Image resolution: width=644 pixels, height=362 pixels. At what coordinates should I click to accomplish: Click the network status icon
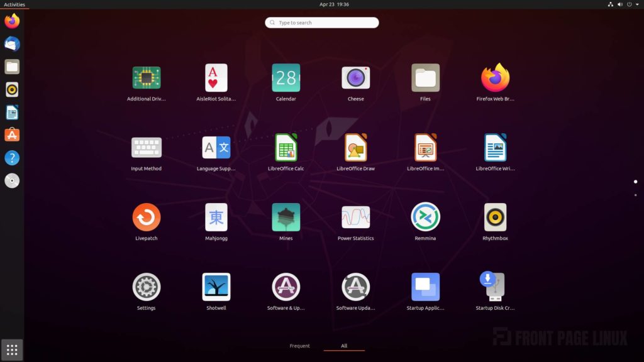[x=610, y=4]
